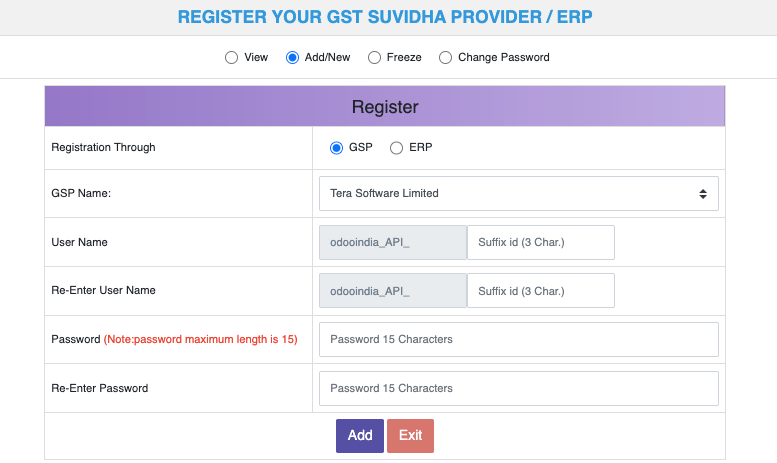Select the View radio option
Screen dimensions: 777x463
(232, 58)
